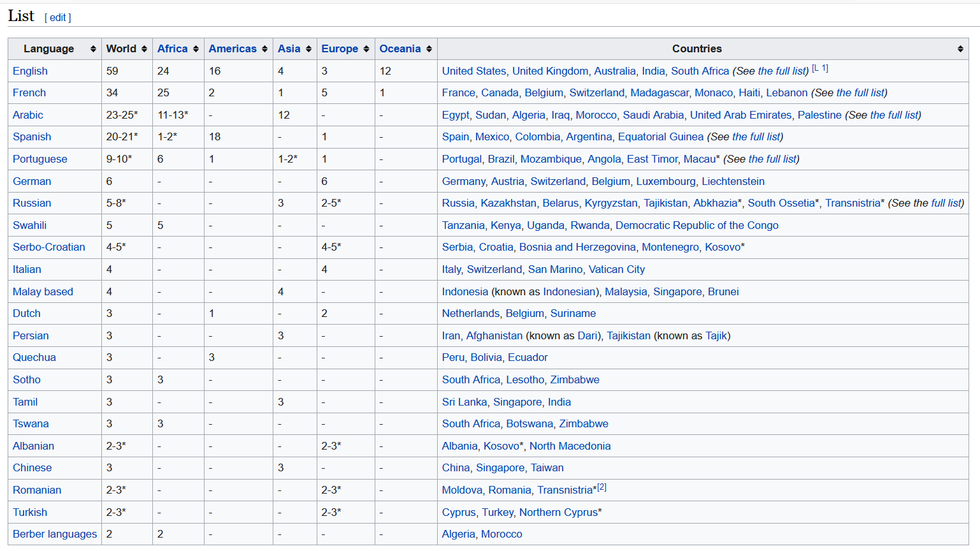Open the Serbo-Croatian language link
The image size is (980, 551).
(49, 247)
